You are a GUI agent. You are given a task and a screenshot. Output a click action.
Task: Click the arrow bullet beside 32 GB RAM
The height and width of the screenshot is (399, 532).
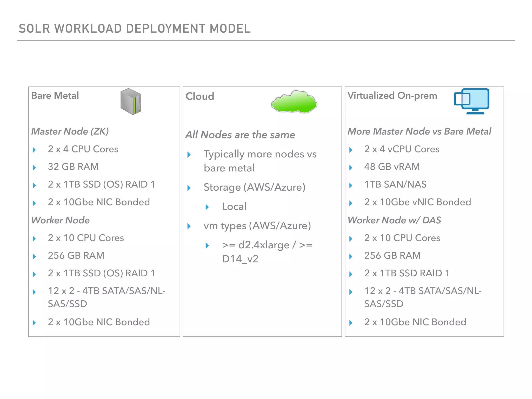coord(34,168)
